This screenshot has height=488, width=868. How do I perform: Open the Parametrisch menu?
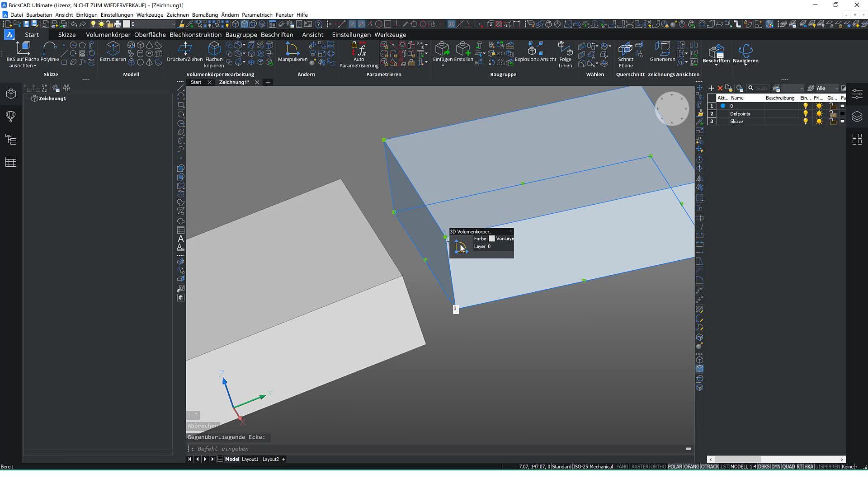(x=257, y=15)
